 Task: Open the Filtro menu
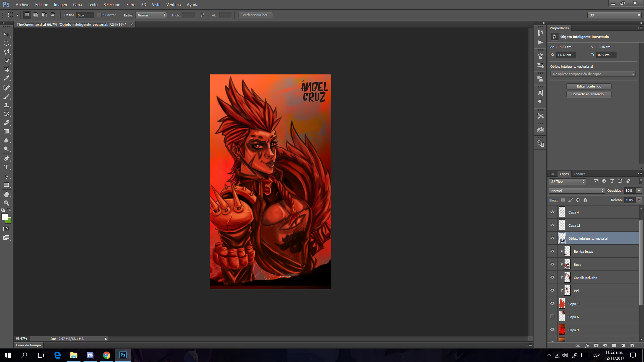pos(131,5)
